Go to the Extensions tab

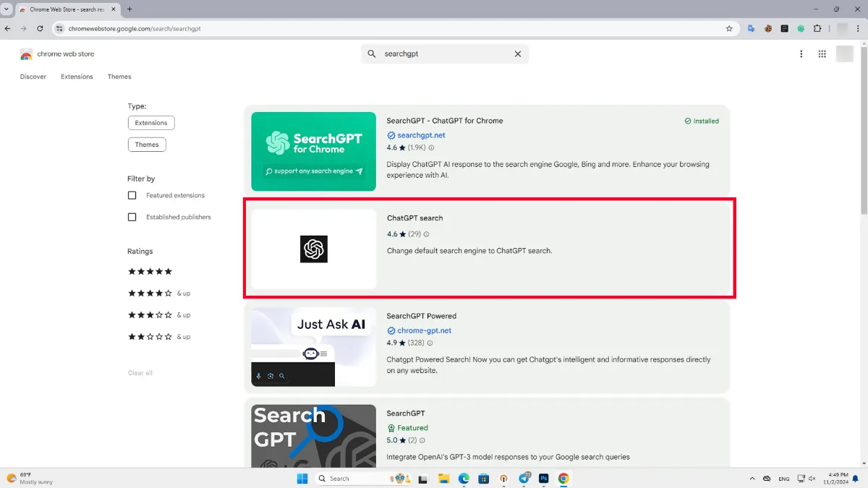[x=77, y=77]
